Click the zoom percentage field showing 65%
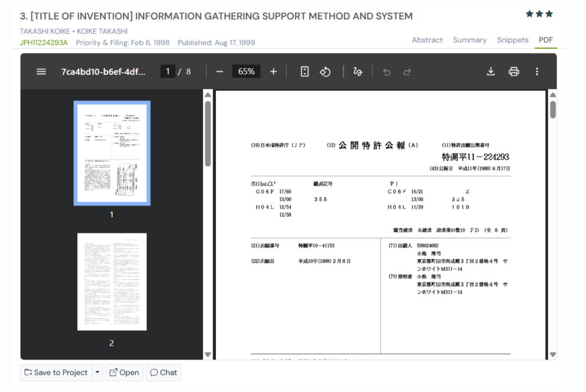 [247, 72]
